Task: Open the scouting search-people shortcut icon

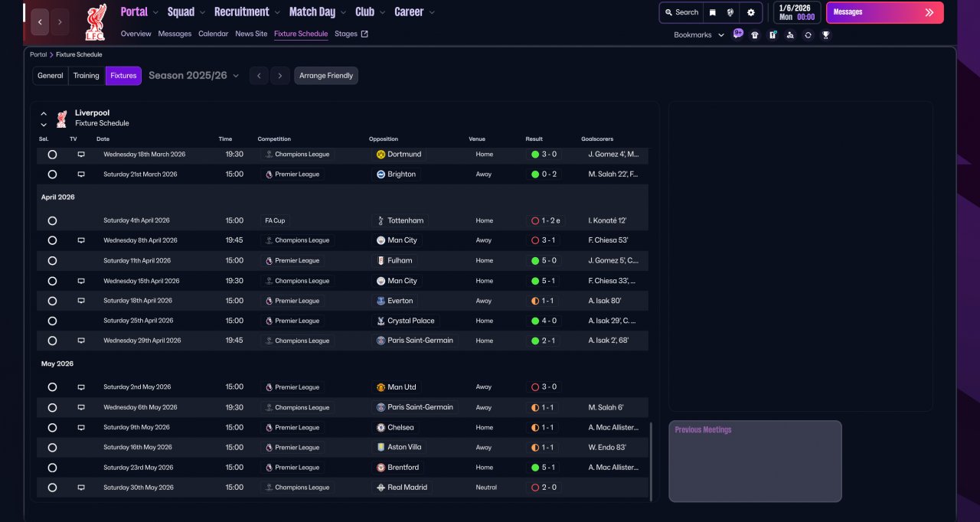Action: [790, 35]
